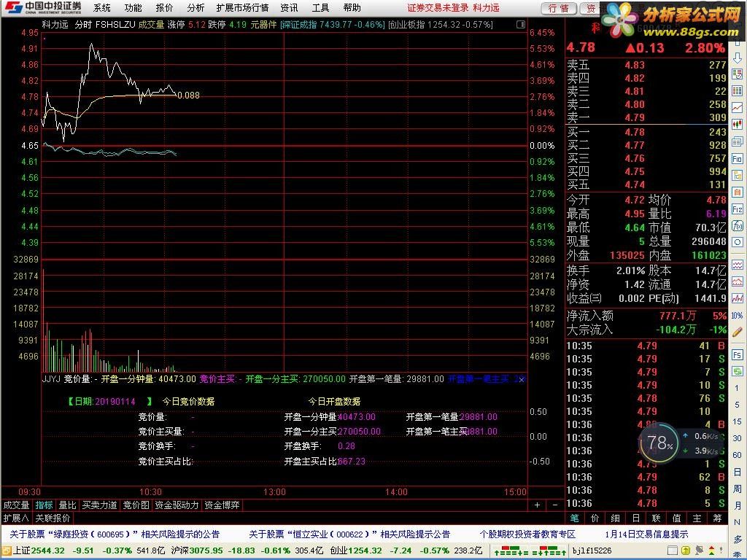Open the 报价 menu
Image resolution: width=747 pixels, height=560 pixels.
coord(164,7)
